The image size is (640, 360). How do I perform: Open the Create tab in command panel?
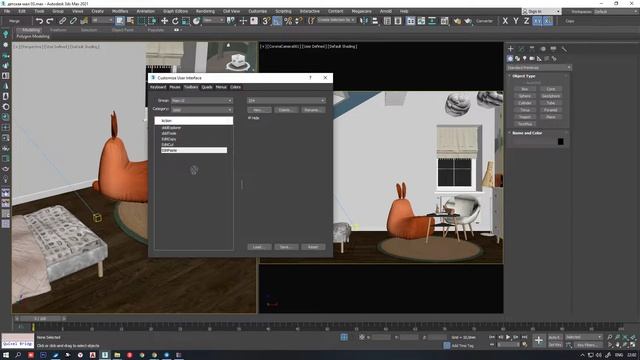click(x=511, y=49)
